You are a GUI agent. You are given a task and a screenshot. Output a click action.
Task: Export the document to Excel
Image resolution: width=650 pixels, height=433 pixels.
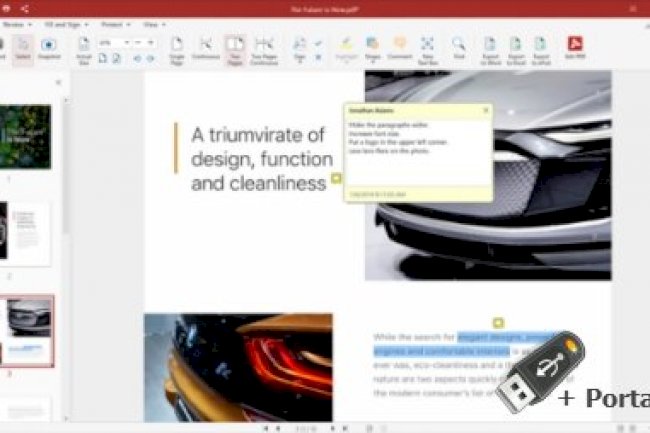point(516,51)
